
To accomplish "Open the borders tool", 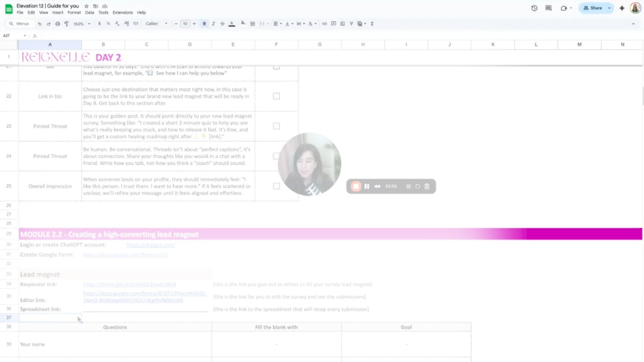I will [x=253, y=24].
